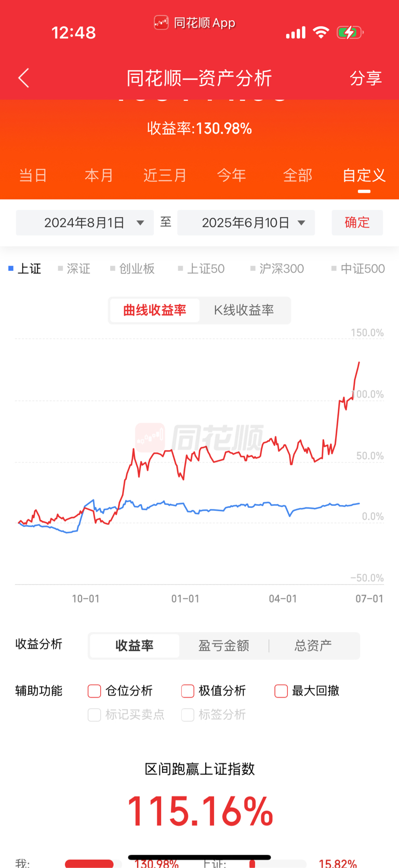
Task: Switch to the 今年 tab
Action: (x=231, y=175)
